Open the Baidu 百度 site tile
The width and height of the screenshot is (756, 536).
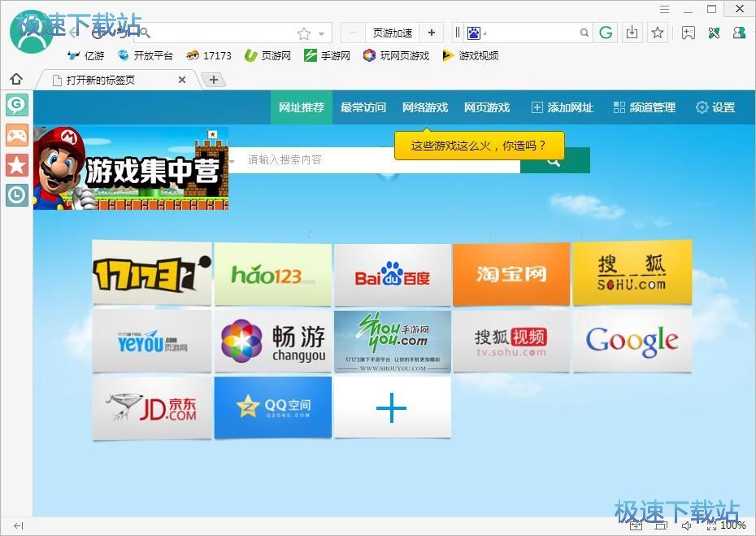pyautogui.click(x=393, y=275)
